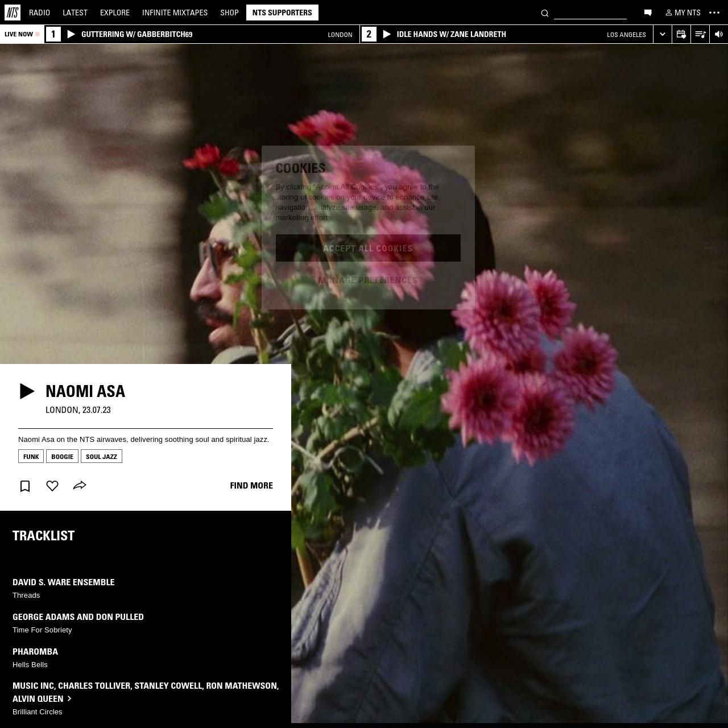Screen dimensions: 728x728
Task: Click the Live Now indicator
Action: (x=22, y=34)
